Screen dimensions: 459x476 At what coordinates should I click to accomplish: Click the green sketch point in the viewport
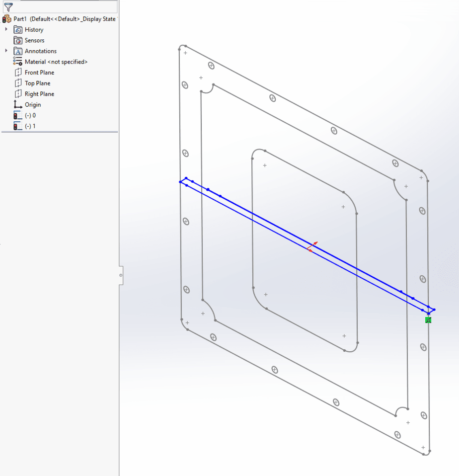(428, 320)
